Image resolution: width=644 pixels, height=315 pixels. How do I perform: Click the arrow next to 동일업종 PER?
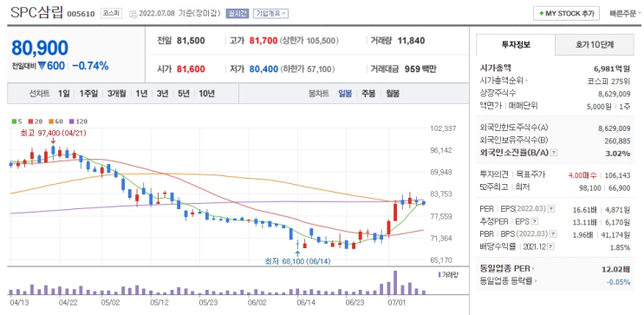(533, 269)
